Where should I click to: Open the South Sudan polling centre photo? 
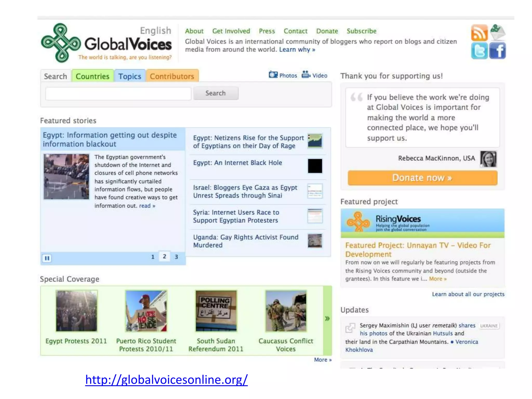click(x=216, y=311)
